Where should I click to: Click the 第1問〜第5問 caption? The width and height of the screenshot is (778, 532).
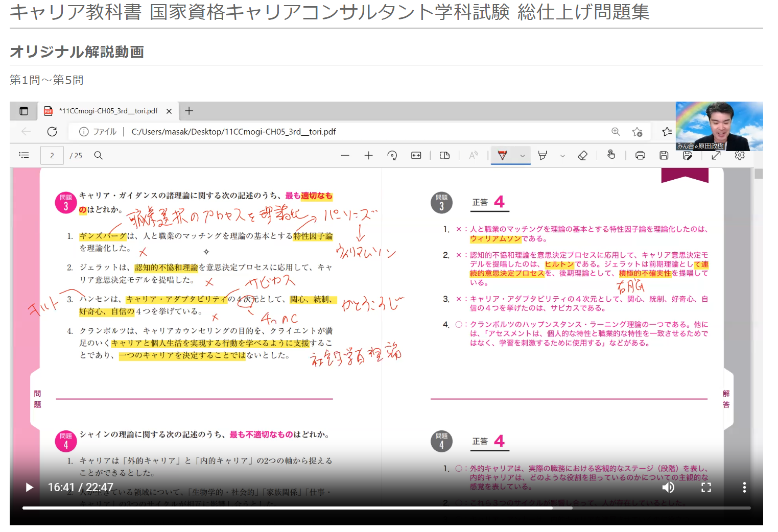pyautogui.click(x=46, y=80)
